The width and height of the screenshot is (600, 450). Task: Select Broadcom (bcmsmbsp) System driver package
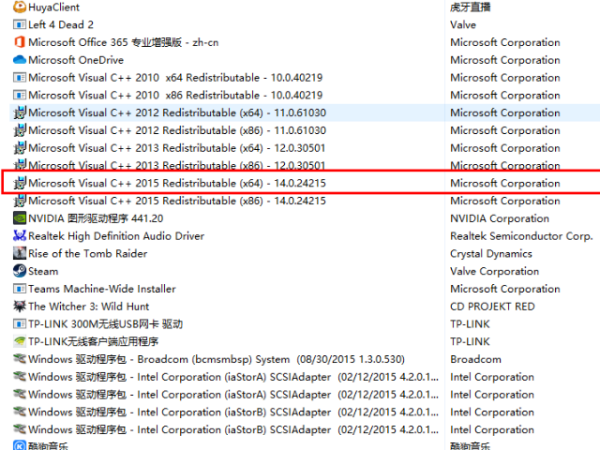pyautogui.click(x=217, y=359)
